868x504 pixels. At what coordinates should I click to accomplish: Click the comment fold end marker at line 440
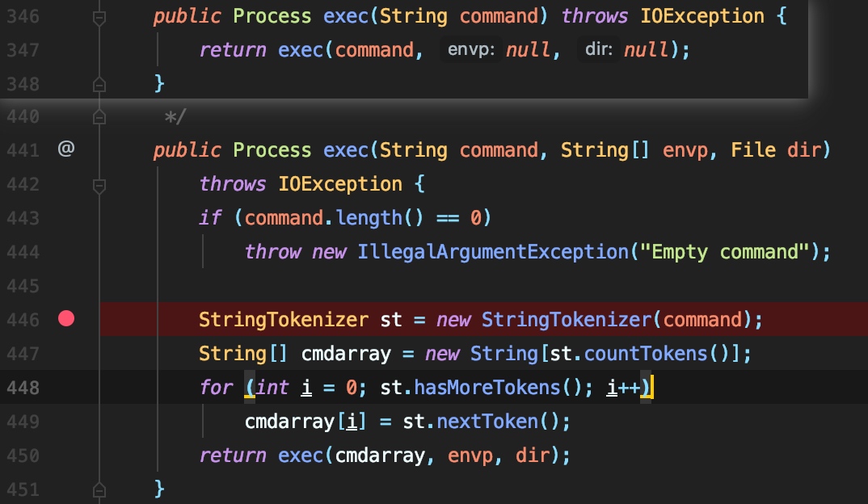click(x=99, y=117)
